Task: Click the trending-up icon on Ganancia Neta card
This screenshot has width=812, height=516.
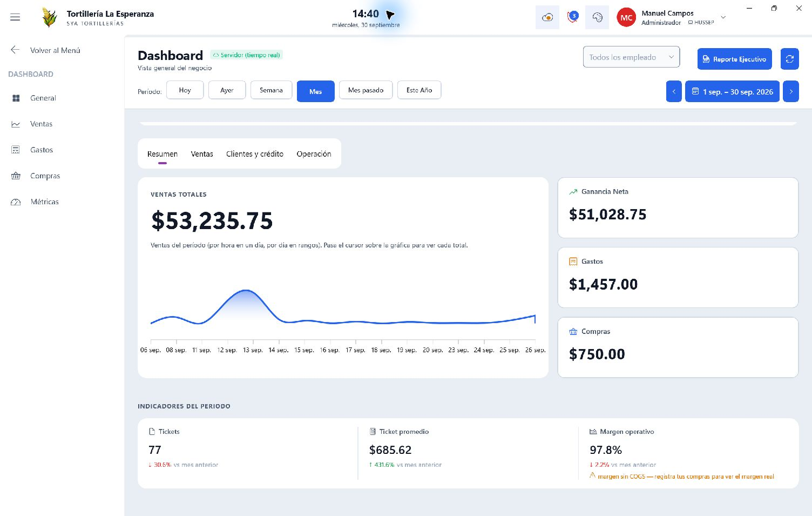Action: (x=573, y=192)
